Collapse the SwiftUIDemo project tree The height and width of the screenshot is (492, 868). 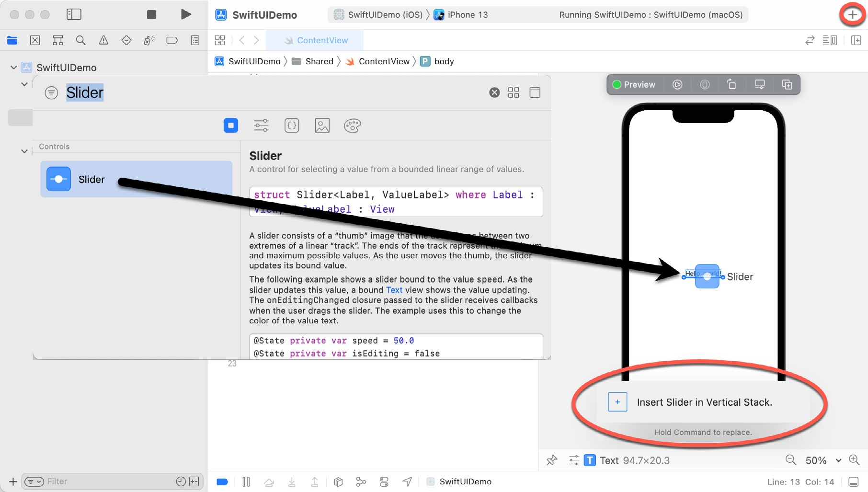coord(13,68)
